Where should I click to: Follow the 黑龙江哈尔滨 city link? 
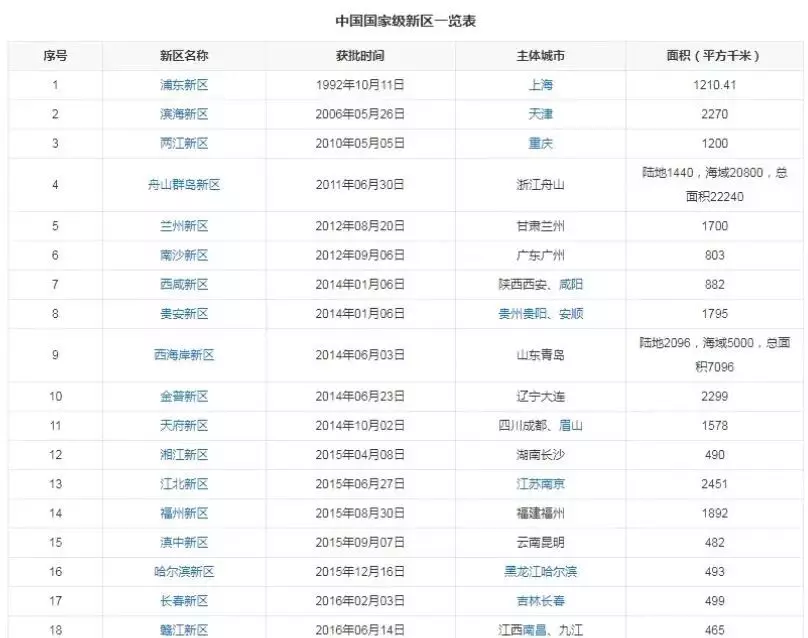coord(541,572)
